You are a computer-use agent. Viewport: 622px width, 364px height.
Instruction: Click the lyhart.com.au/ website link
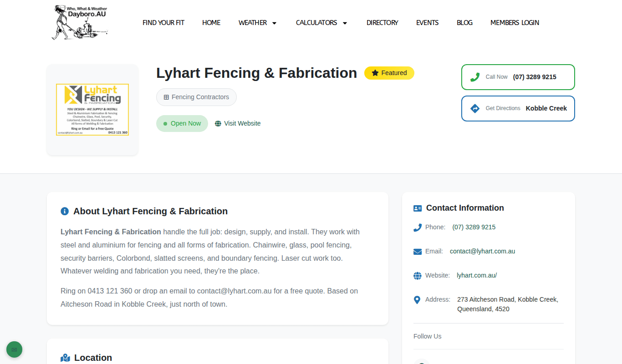click(x=477, y=275)
